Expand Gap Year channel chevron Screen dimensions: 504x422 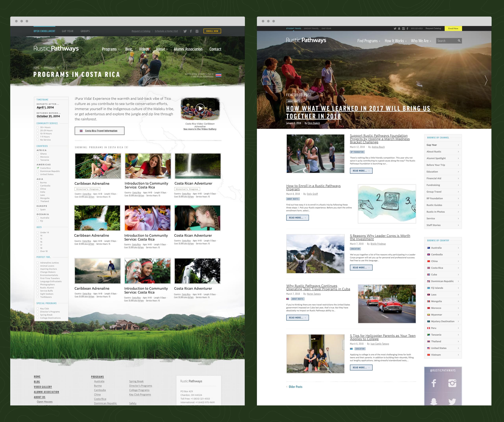pyautogui.click(x=458, y=145)
